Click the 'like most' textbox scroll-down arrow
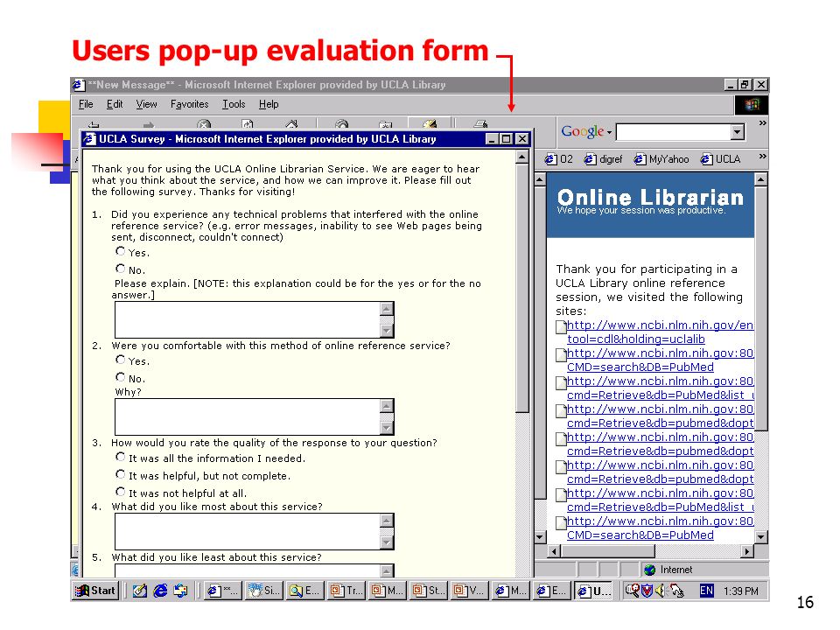840x630 pixels. pos(386,542)
